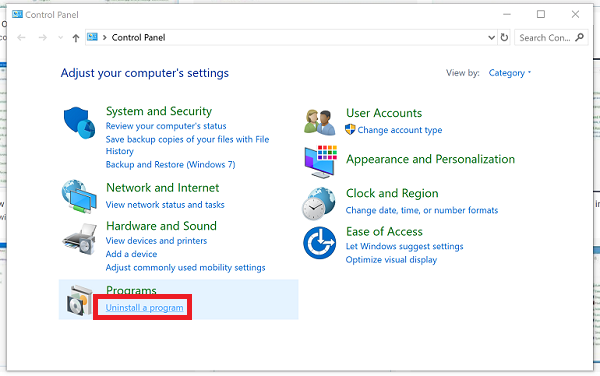Close the Control Panel window
The height and width of the screenshot is (376, 600).
click(x=575, y=15)
